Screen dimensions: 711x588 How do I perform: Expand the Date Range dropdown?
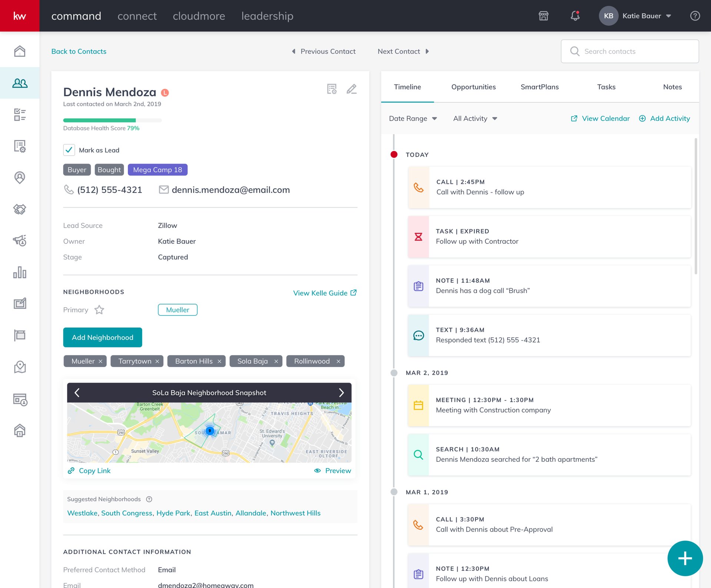point(413,118)
